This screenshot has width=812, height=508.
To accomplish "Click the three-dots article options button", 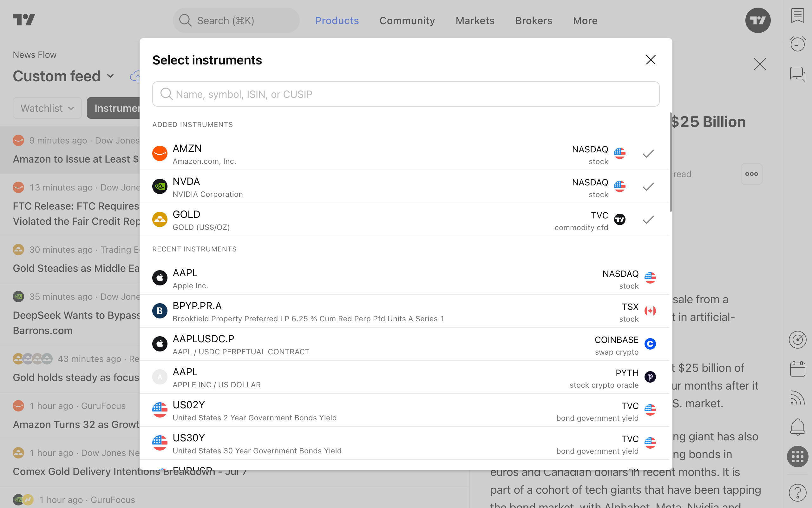I will pos(751,174).
